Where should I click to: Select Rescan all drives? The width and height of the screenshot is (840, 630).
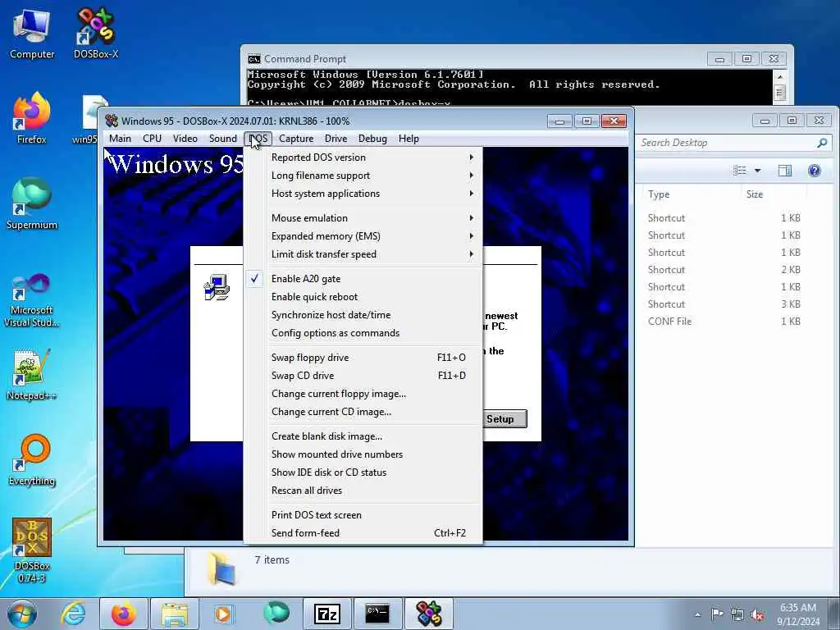point(363,491)
